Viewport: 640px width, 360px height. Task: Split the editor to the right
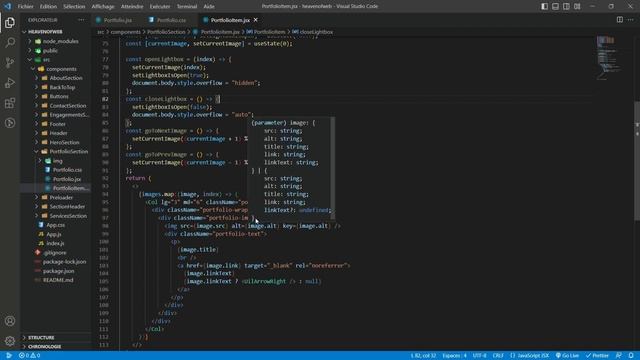coord(620,20)
